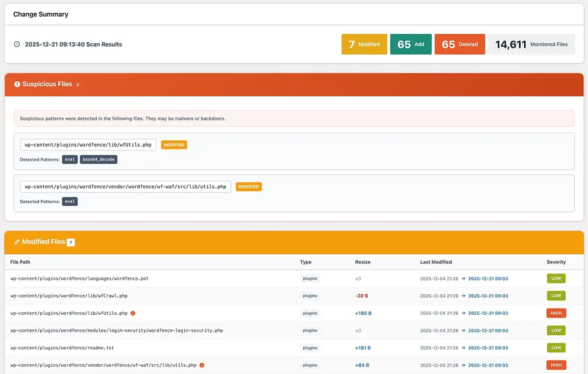Click the 65 Add summary button
The height and width of the screenshot is (374, 588).
pyautogui.click(x=411, y=44)
